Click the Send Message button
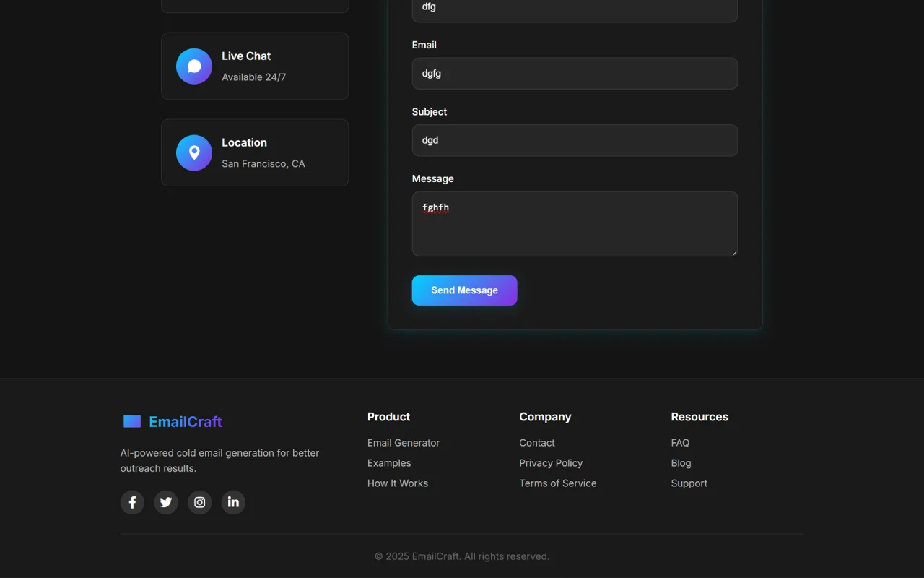Screen dimensions: 924x578 coord(465,290)
